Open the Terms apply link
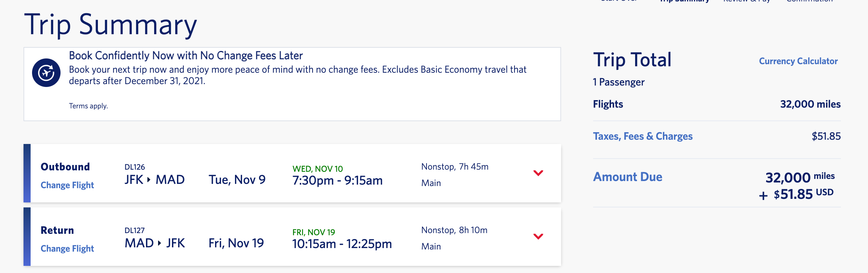Screen dimensions: 868x273 coord(88,106)
